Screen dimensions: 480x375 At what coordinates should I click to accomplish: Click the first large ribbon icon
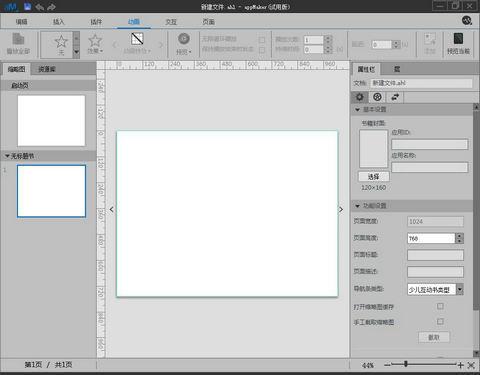(x=18, y=39)
